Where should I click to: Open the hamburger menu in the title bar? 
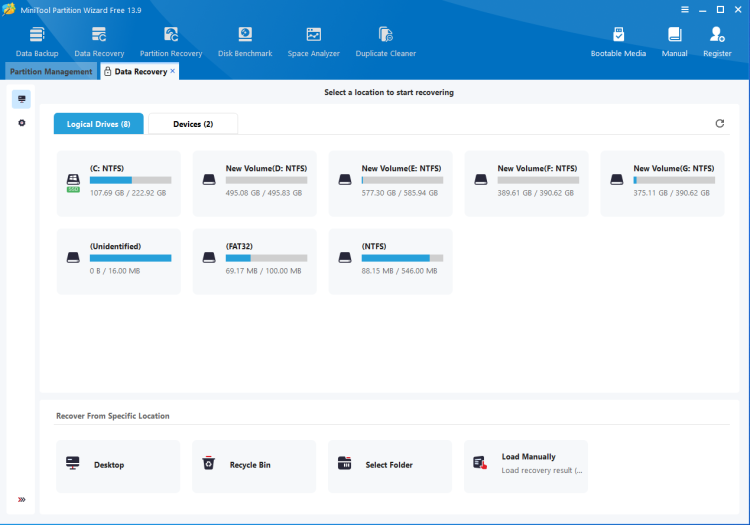point(685,10)
